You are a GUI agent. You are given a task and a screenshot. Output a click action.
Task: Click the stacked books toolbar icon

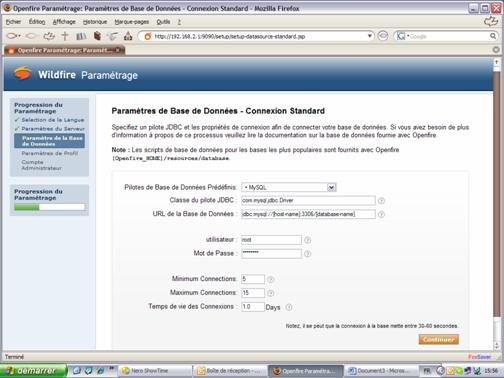coord(81,36)
